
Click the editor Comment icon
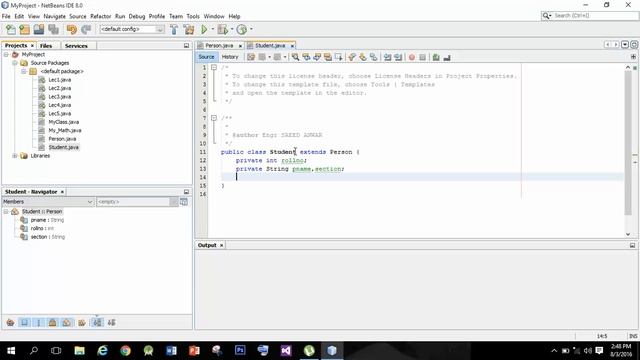point(436,57)
